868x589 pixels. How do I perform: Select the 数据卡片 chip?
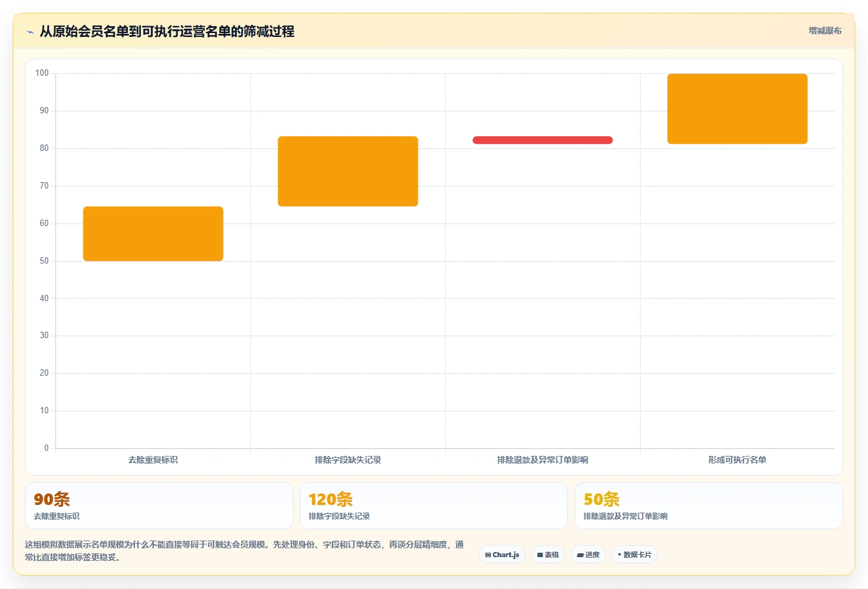click(x=634, y=555)
